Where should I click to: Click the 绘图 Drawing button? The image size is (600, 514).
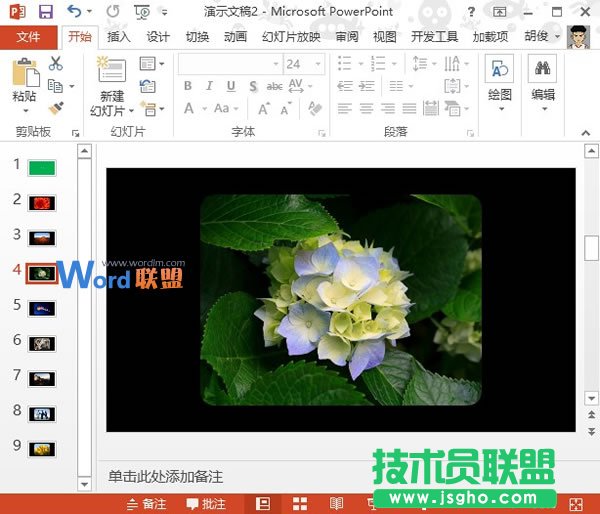pyautogui.click(x=500, y=83)
